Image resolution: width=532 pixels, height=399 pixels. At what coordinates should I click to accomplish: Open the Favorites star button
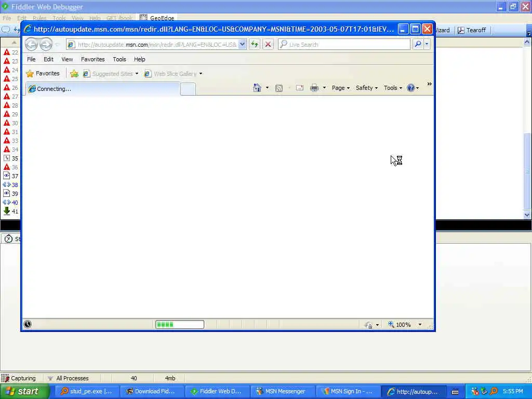point(43,73)
